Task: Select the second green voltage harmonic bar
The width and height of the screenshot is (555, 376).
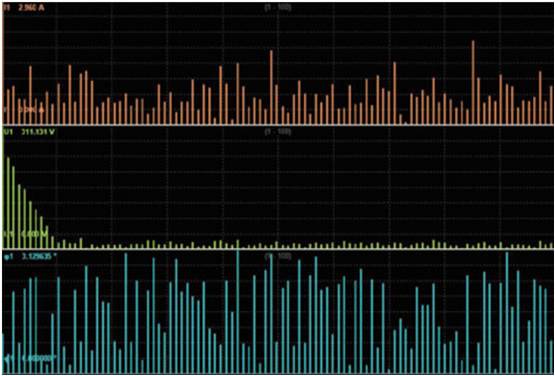Action: click(x=8, y=203)
